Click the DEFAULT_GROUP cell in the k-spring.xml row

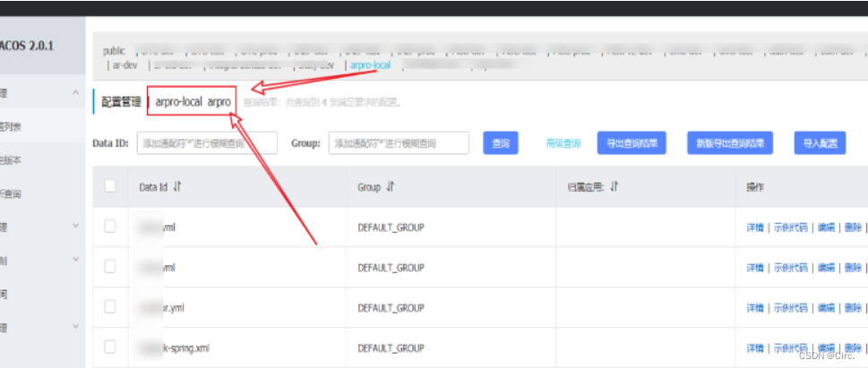pyautogui.click(x=391, y=347)
